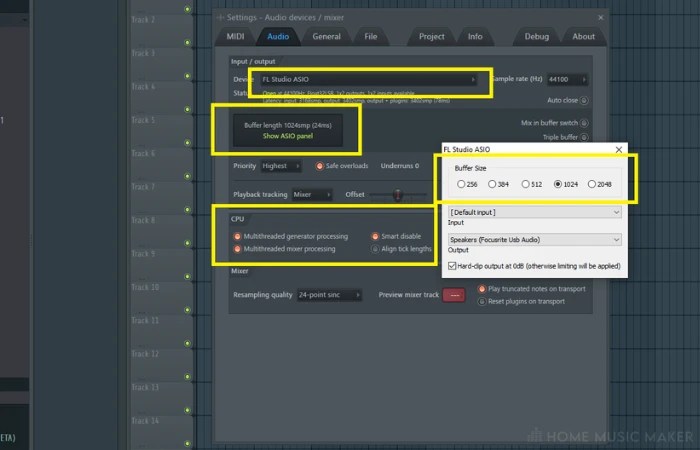The image size is (700, 450).
Task: Switch to the MIDI tab
Action: [x=235, y=37]
